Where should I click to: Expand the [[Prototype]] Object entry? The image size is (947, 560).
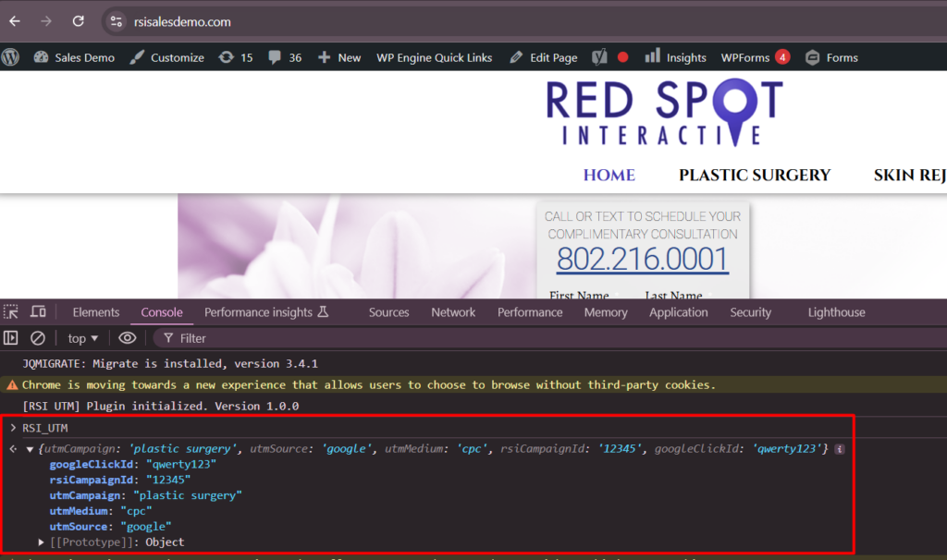tap(41, 542)
